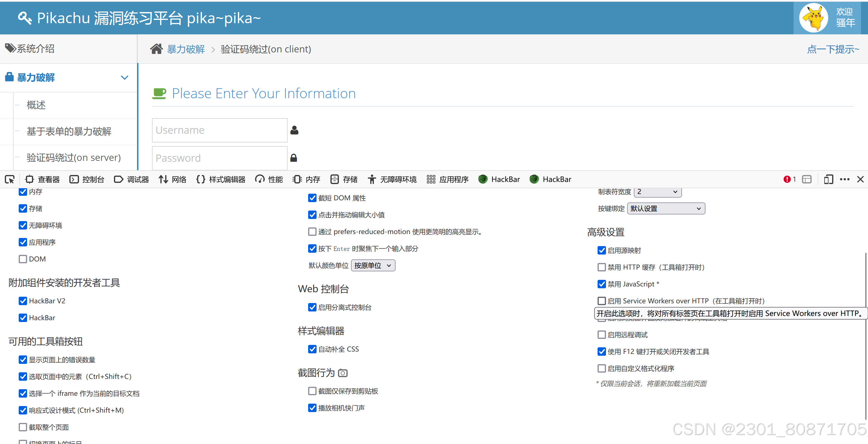Screen dimensions: 868x444
Task: Open 默认颜色单位 dropdown
Action: [373, 266]
